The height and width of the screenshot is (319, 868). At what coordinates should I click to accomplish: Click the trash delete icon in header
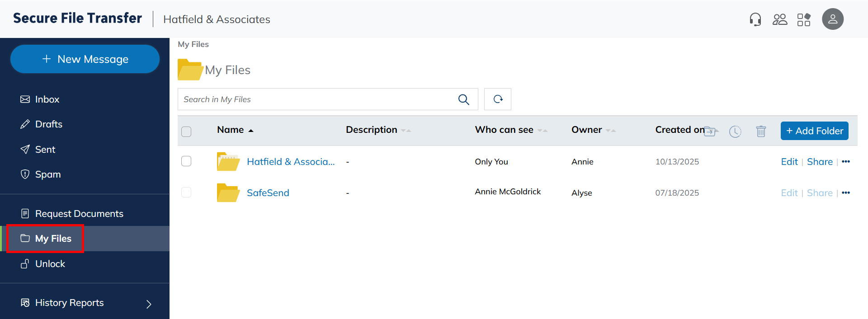pos(761,131)
